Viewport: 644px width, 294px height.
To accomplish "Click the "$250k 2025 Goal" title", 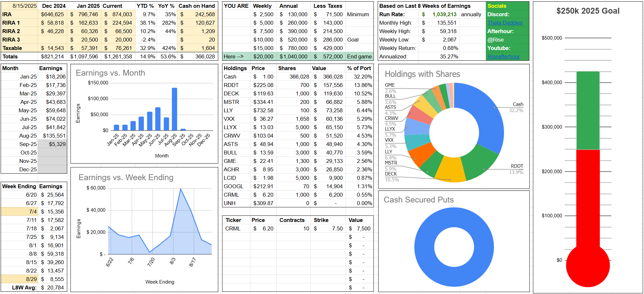I will (x=587, y=11).
